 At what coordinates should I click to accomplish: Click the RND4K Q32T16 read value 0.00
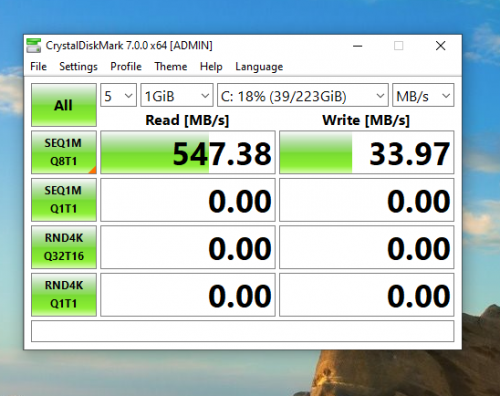pos(188,247)
